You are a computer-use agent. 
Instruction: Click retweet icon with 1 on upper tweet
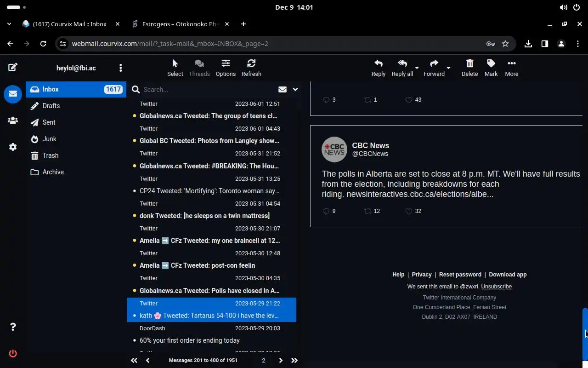pyautogui.click(x=367, y=100)
